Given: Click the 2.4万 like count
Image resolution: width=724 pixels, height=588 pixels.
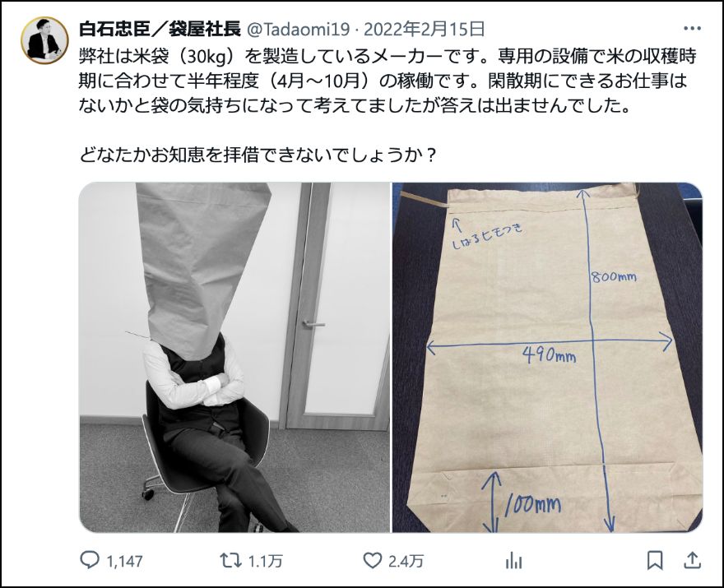Looking at the screenshot, I should coord(406,561).
